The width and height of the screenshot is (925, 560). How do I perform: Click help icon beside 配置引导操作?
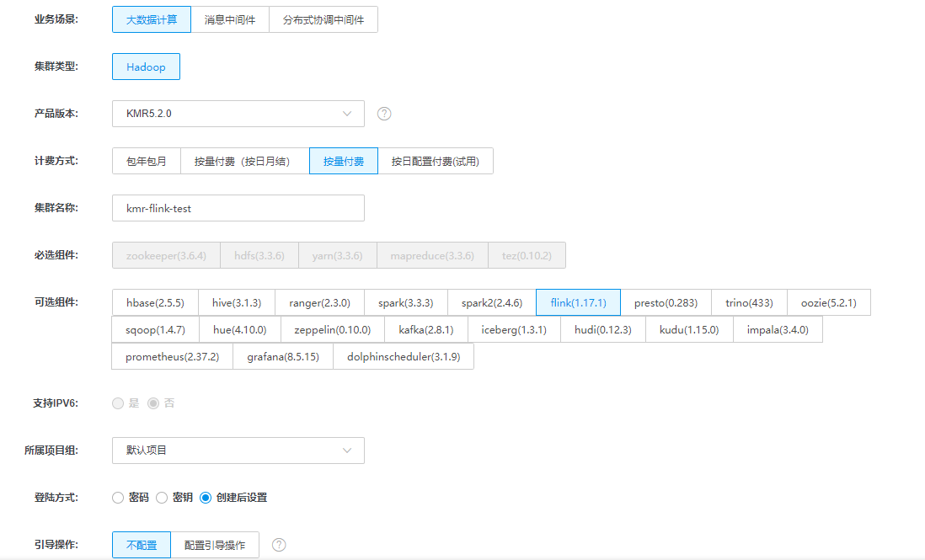[x=279, y=545]
